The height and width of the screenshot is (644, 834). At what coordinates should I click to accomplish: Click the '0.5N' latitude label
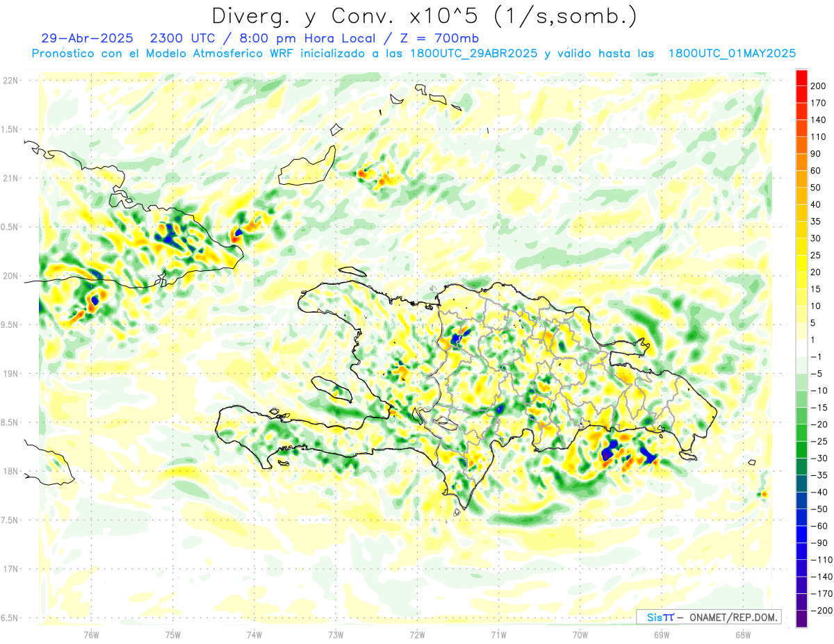click(9, 227)
